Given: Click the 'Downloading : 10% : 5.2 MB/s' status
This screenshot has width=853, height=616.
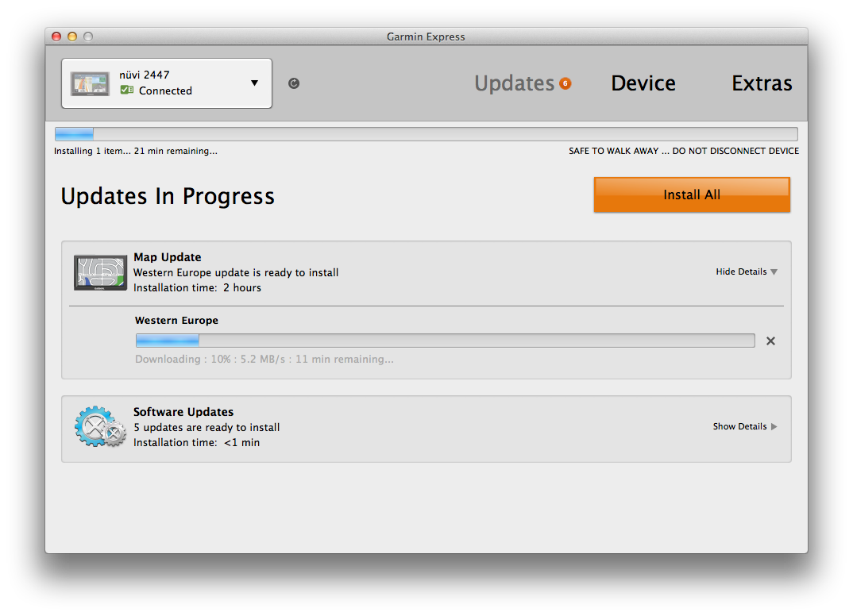Looking at the screenshot, I should tap(264, 359).
